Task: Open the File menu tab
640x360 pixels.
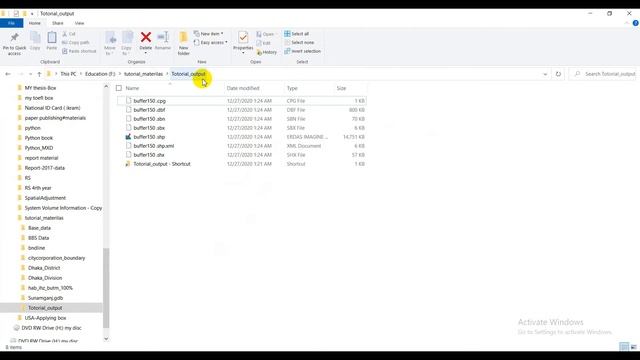Action: pos(11,23)
